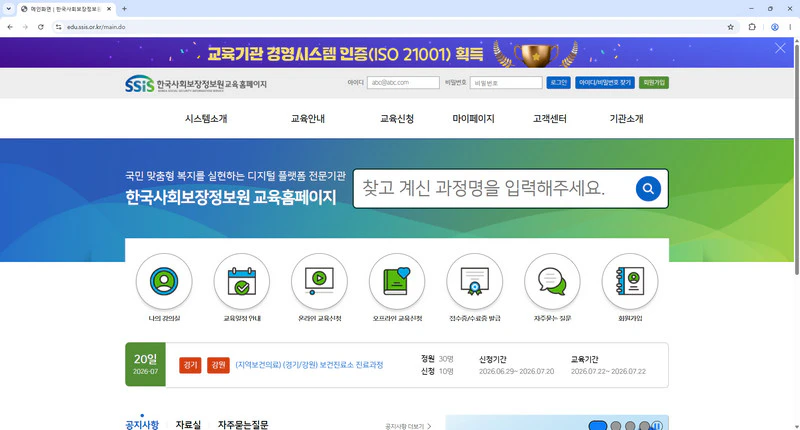Open the 나의 강의실 circle icon
Screen dimensions: 800x430
pyautogui.click(x=164, y=282)
